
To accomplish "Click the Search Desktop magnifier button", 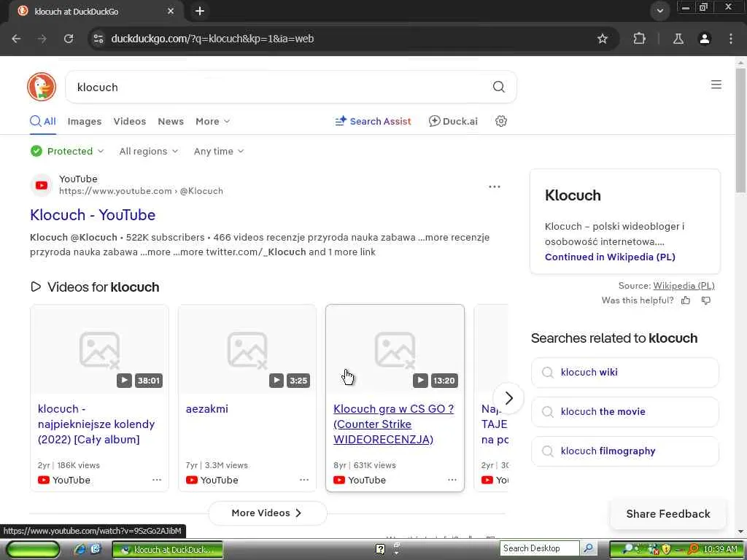I will (x=589, y=548).
